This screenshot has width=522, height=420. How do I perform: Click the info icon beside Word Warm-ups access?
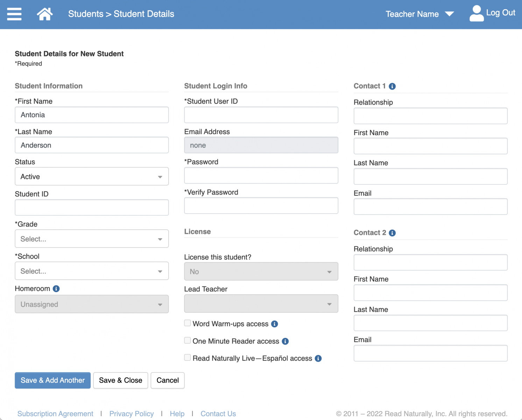pos(275,324)
